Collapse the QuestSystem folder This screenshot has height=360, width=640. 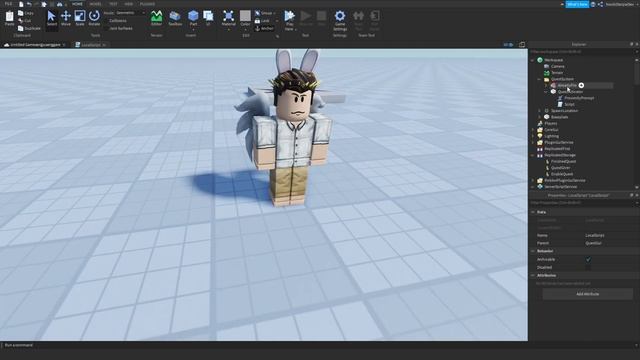[x=539, y=79]
